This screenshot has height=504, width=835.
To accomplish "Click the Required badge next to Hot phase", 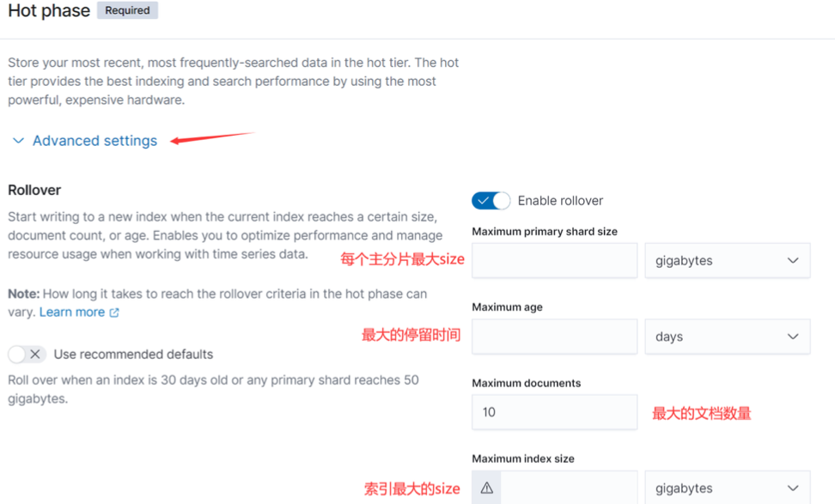I will point(127,10).
